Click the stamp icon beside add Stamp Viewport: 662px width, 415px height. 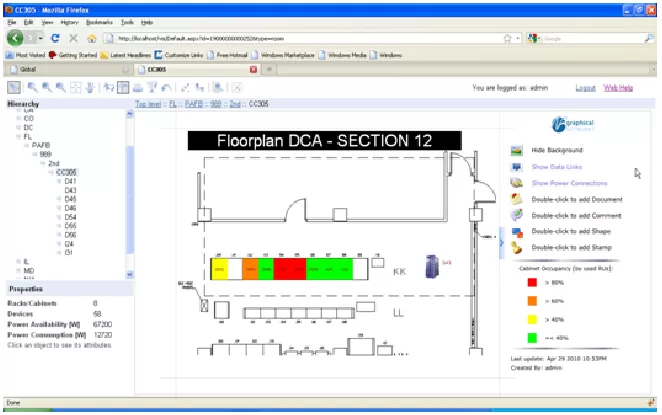click(516, 247)
